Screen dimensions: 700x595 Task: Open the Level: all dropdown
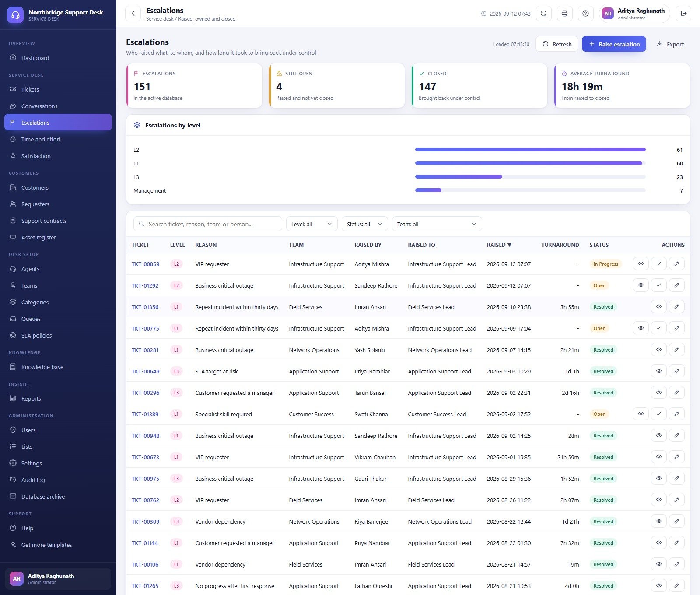pos(311,224)
